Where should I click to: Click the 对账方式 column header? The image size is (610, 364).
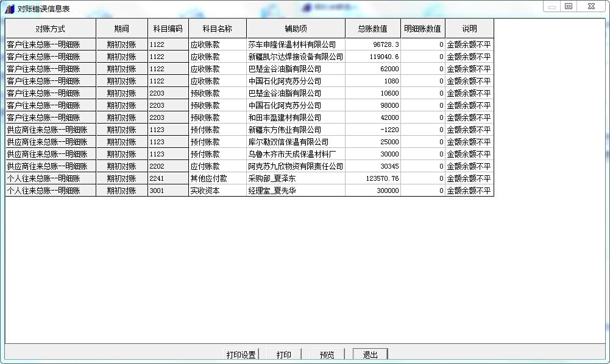(x=51, y=29)
